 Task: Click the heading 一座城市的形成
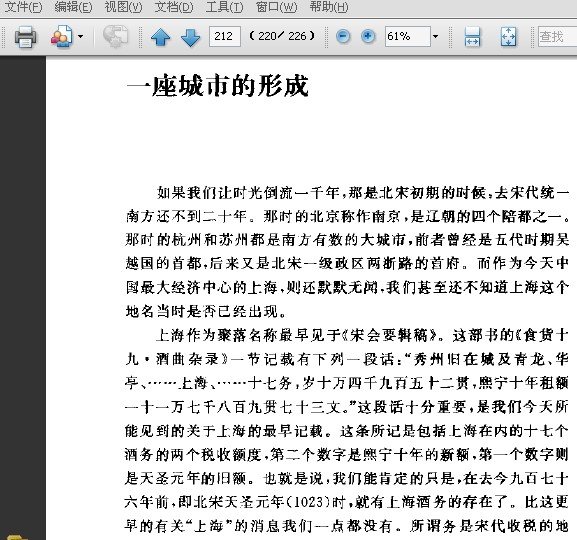click(217, 86)
